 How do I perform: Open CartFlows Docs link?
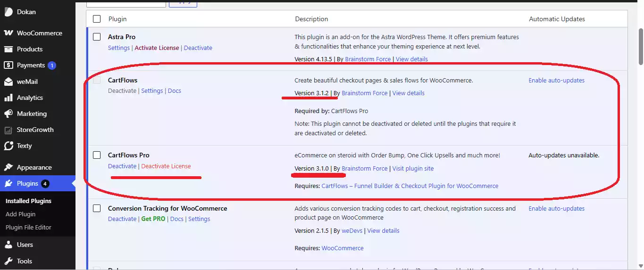tap(175, 90)
